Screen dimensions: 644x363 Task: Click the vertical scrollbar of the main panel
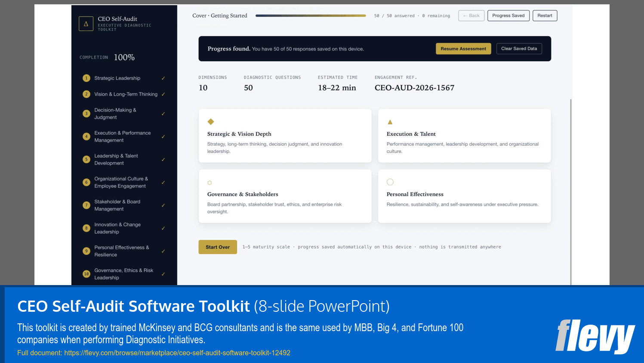click(x=571, y=192)
